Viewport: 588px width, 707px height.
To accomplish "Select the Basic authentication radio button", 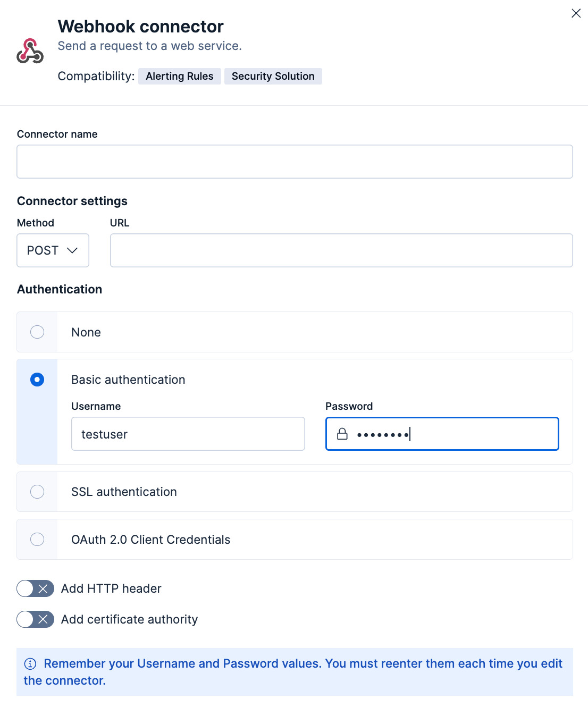I will 37,380.
